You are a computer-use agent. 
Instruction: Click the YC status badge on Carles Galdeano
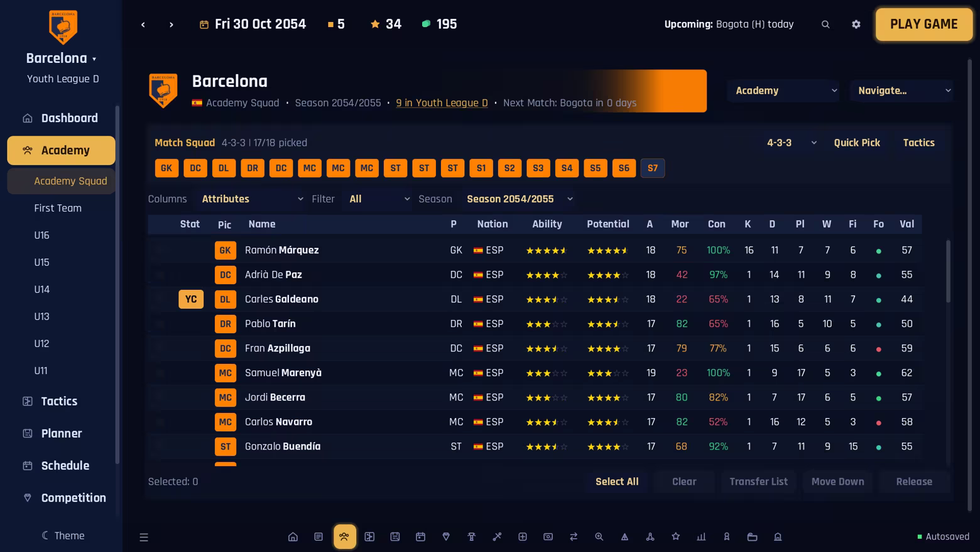tap(191, 299)
